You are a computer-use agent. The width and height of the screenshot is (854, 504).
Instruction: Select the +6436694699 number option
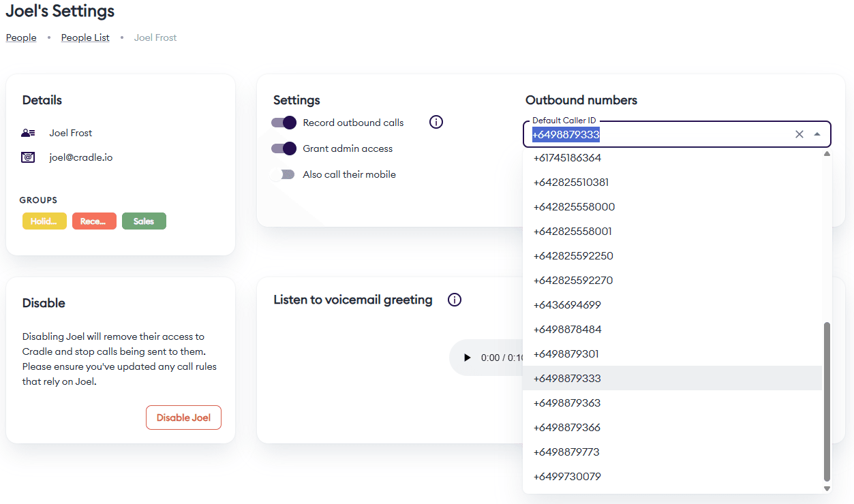(567, 305)
